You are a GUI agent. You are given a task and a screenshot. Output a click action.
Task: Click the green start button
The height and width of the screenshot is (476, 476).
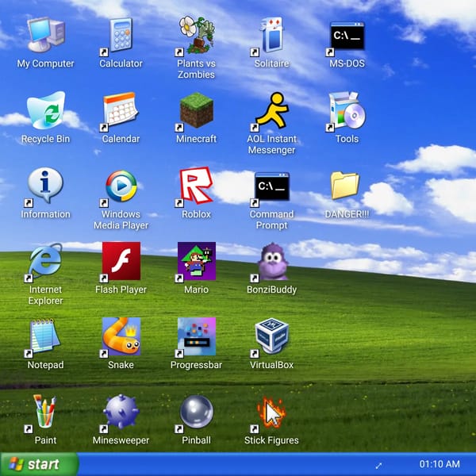(40, 464)
